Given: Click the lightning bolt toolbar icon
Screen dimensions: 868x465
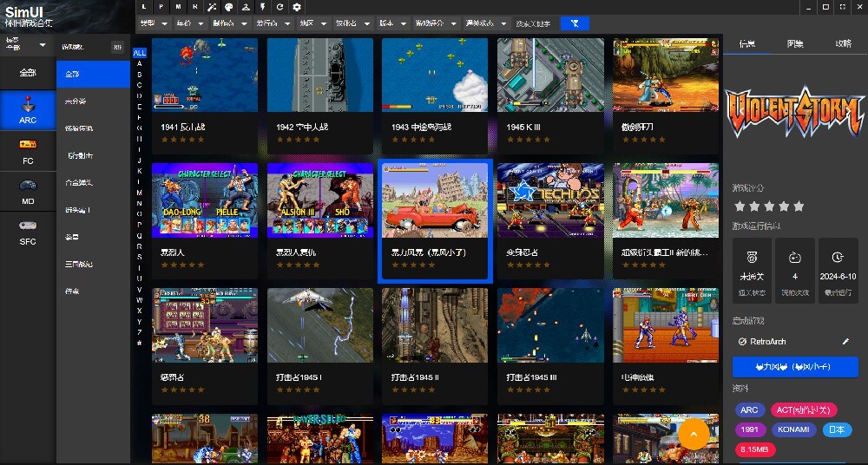Looking at the screenshot, I should [263, 7].
